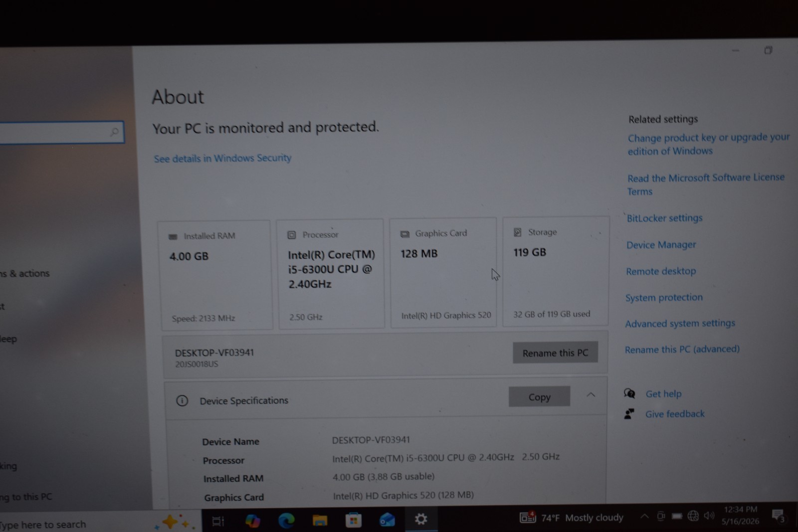Open Remote desktop settings
798x532 pixels.
point(661,271)
